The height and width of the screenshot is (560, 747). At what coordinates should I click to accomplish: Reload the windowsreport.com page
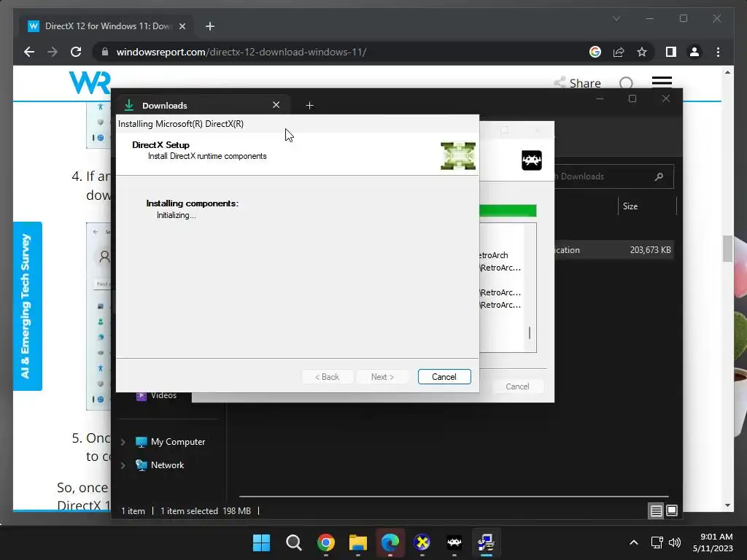(x=76, y=52)
